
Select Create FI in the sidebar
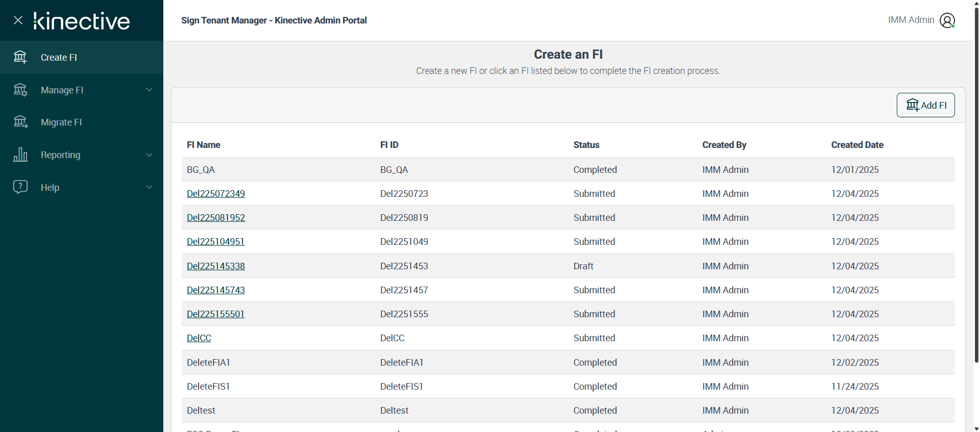[x=59, y=58]
